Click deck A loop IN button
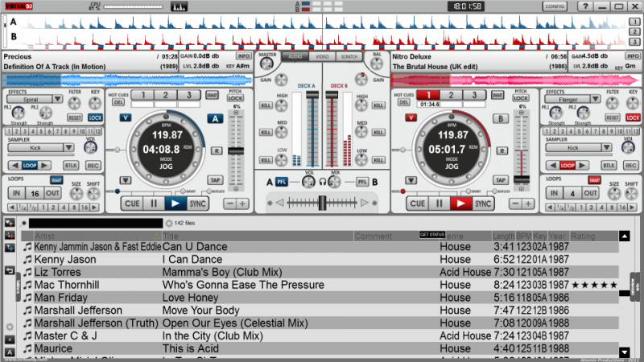This screenshot has height=362, width=644. [x=16, y=193]
